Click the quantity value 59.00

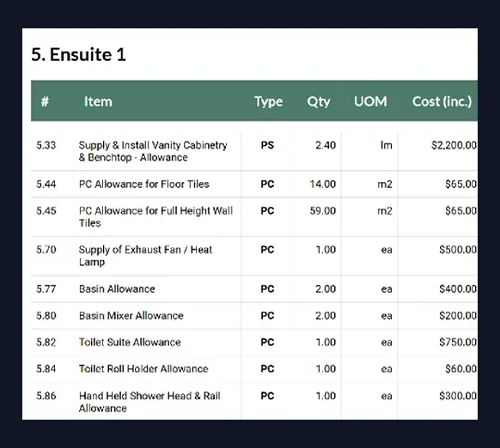(x=323, y=210)
